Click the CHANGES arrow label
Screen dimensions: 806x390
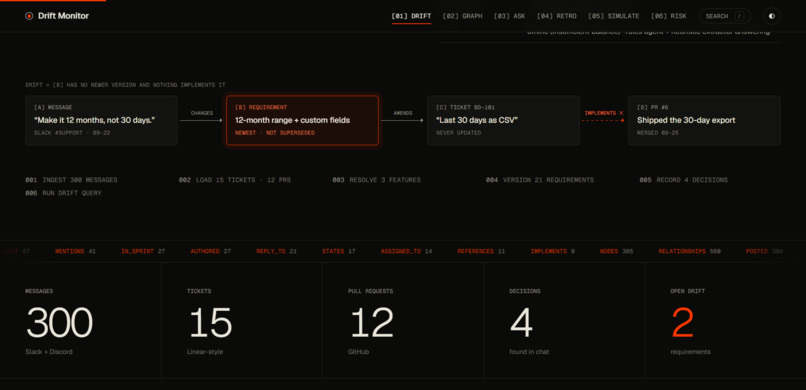[202, 113]
